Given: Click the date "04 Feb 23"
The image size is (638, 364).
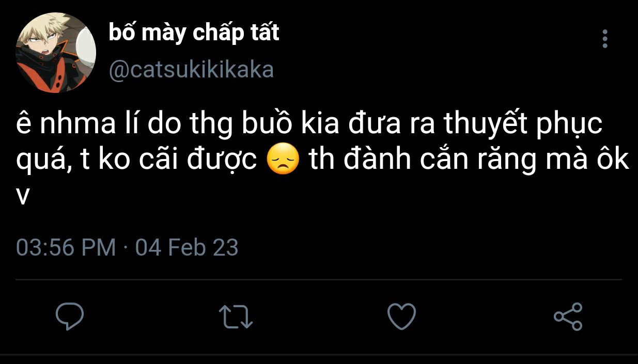Looking at the screenshot, I should point(186,247).
